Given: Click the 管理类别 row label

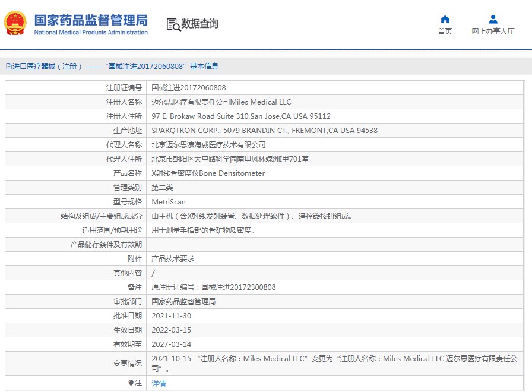Looking at the screenshot, I should coord(128,188).
